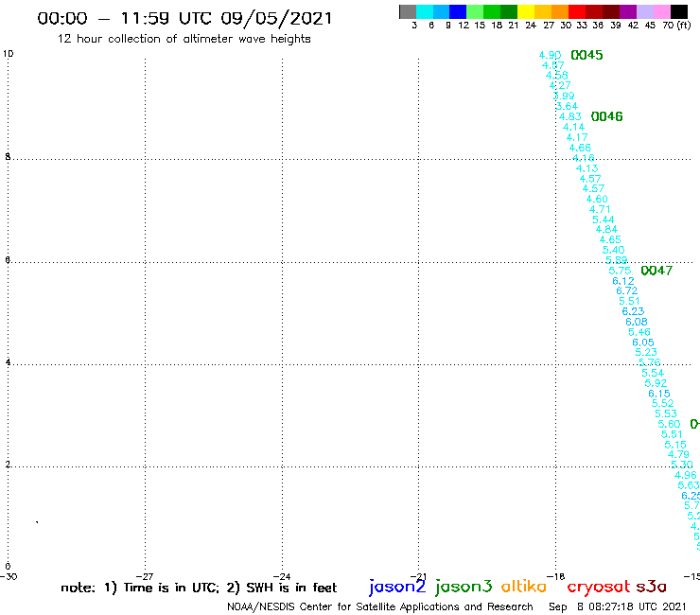Select the altika legend label

pyautogui.click(x=524, y=587)
